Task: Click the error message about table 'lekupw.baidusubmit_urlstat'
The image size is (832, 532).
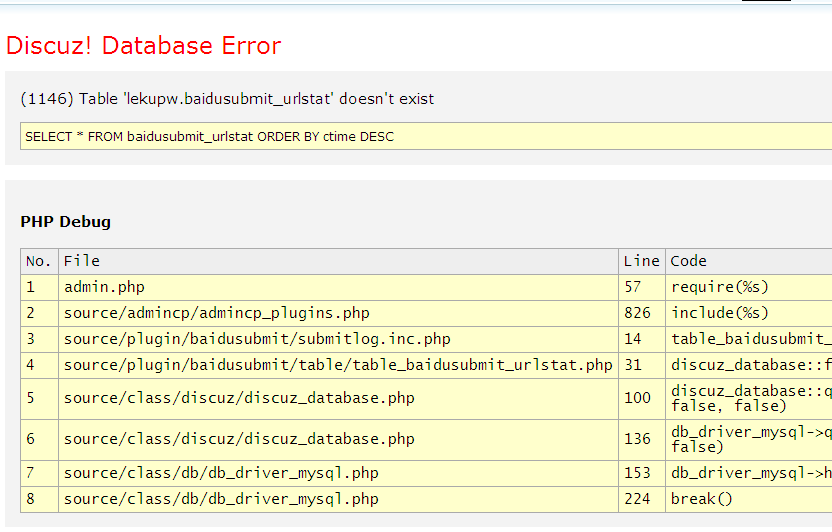Action: (227, 99)
